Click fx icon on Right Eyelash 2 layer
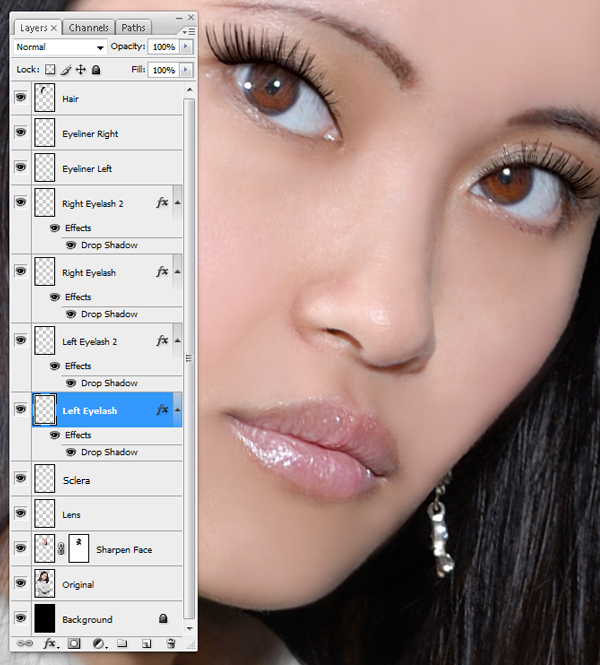Screen dimensions: 600x665 pyautogui.click(x=162, y=203)
